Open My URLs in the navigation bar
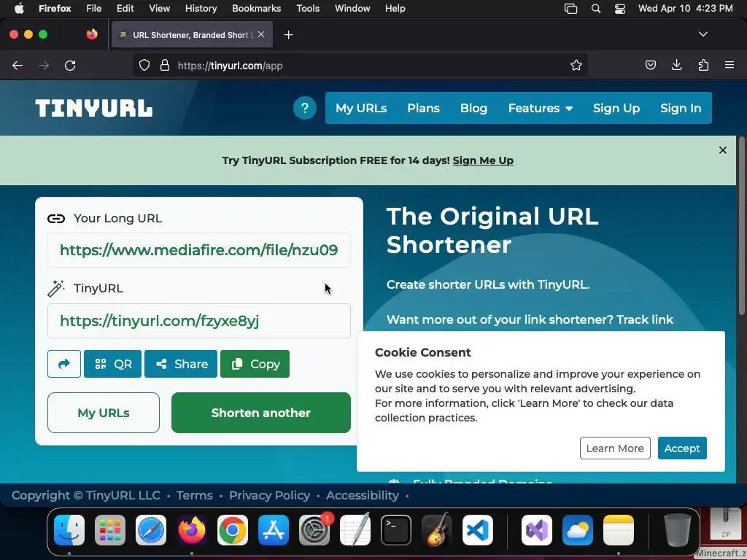 [361, 108]
